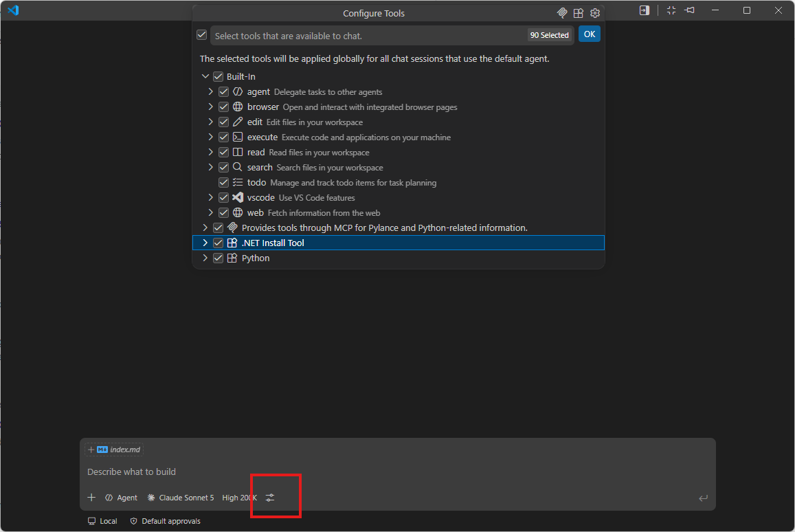Expand the agent tool row
The width and height of the screenshot is (795, 532).
(210, 92)
